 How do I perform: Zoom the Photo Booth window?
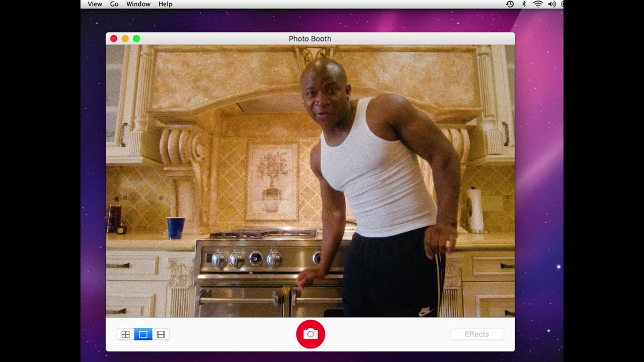click(x=136, y=39)
